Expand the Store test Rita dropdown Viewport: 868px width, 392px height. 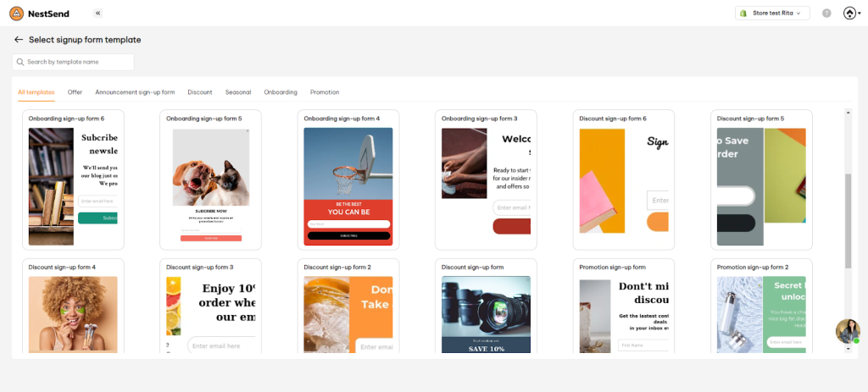(x=772, y=14)
